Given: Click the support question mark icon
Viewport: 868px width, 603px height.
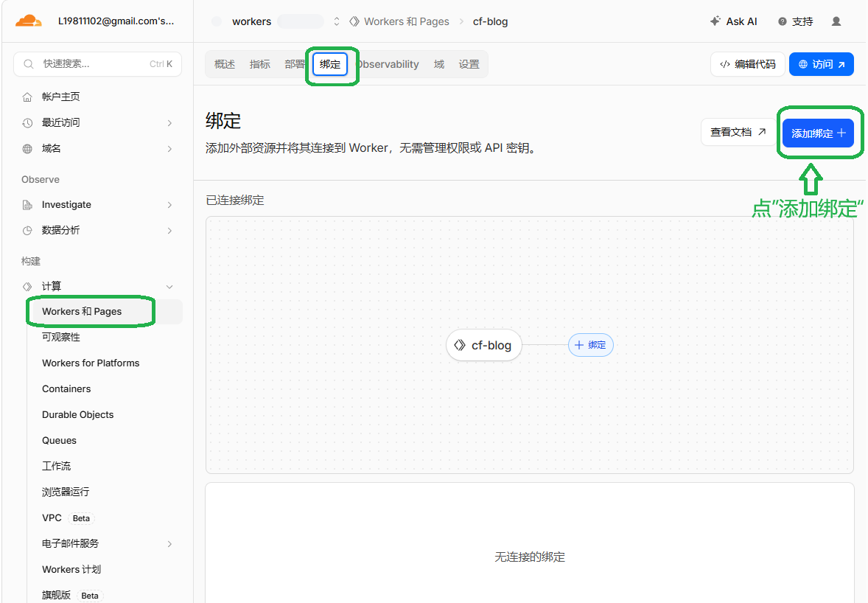Looking at the screenshot, I should click(x=783, y=21).
